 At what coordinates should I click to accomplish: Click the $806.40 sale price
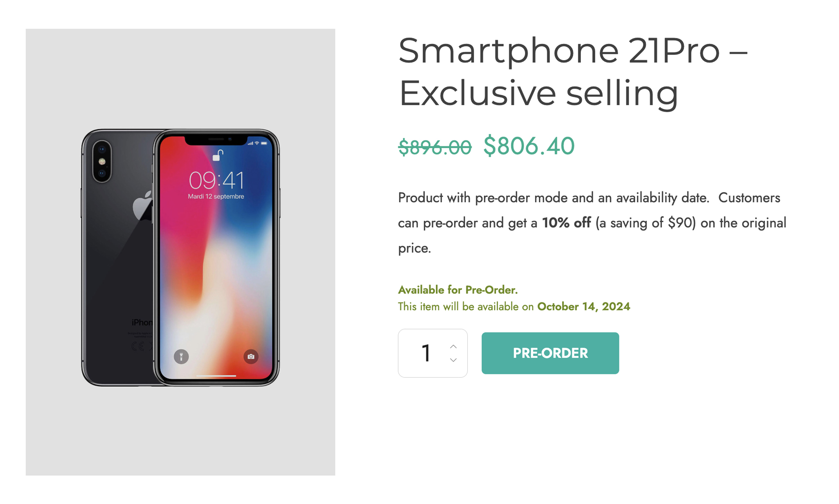[x=529, y=146]
